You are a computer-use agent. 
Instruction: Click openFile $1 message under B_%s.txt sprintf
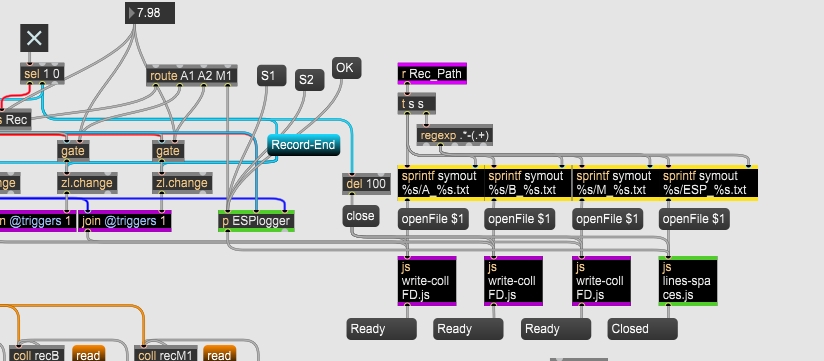tap(520, 219)
